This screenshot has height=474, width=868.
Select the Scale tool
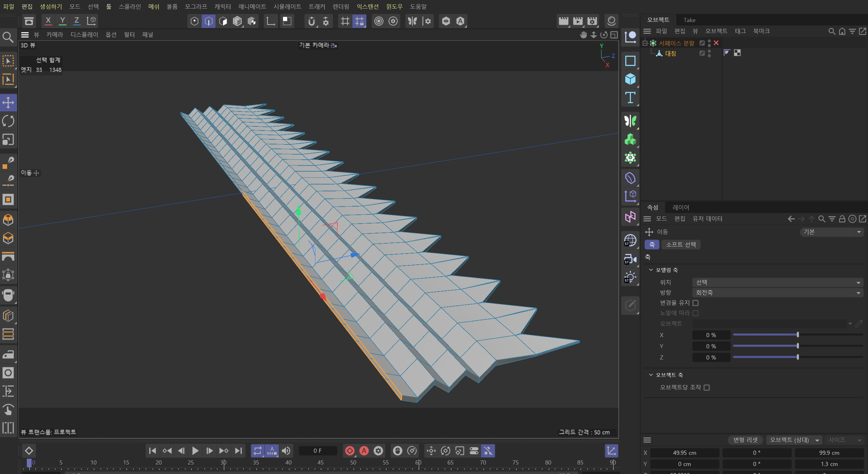8,139
